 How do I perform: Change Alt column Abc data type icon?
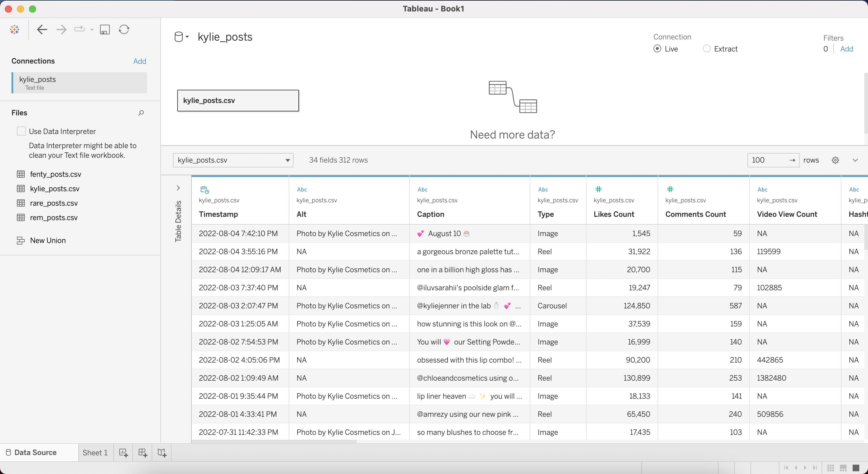click(x=302, y=189)
